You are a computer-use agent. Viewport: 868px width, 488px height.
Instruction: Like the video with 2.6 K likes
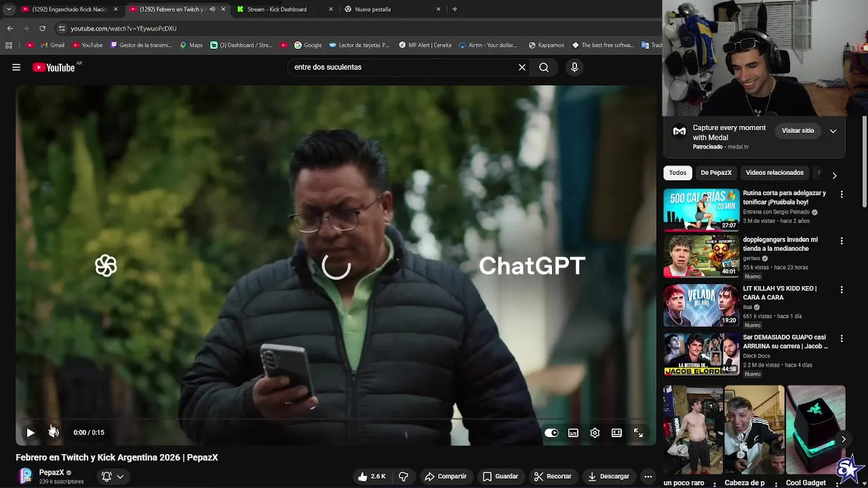click(372, 476)
